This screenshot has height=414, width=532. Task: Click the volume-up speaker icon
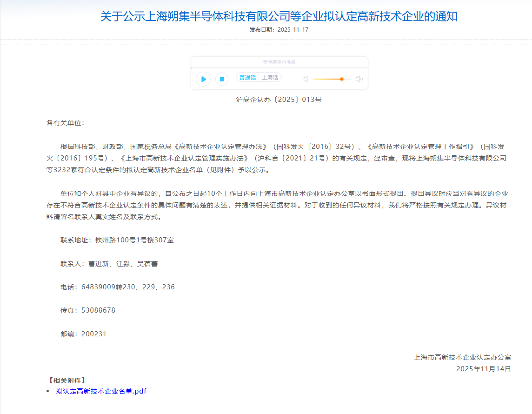[x=359, y=79]
